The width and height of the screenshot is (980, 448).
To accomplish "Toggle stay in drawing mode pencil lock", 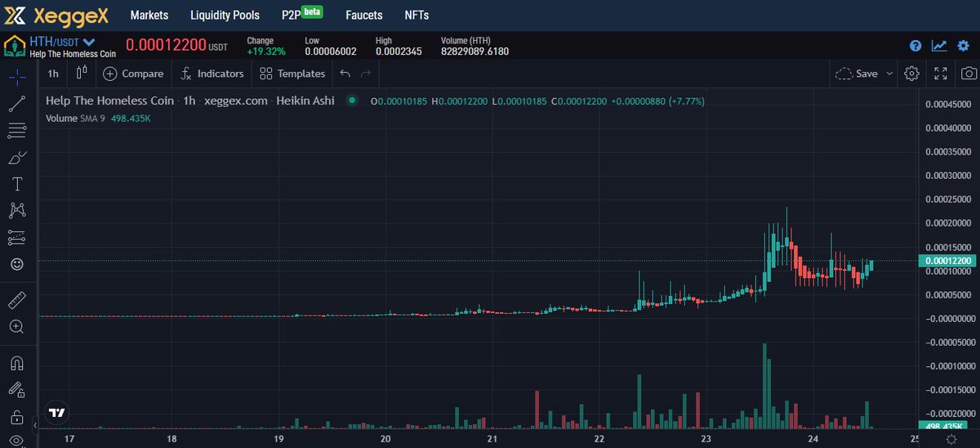I will point(17,390).
